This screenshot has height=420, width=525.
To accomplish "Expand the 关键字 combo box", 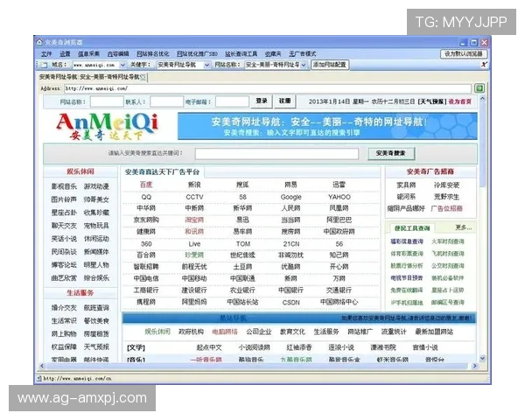I will [x=206, y=65].
